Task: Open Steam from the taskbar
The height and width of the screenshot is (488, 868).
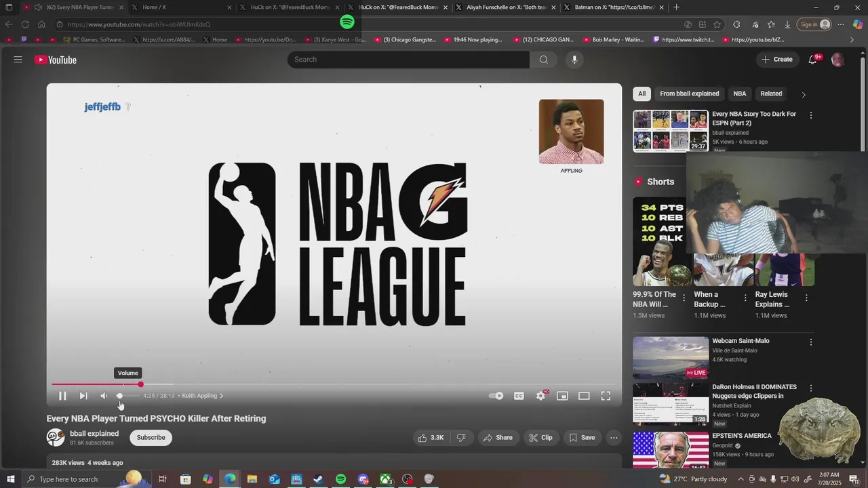Action: click(x=318, y=479)
